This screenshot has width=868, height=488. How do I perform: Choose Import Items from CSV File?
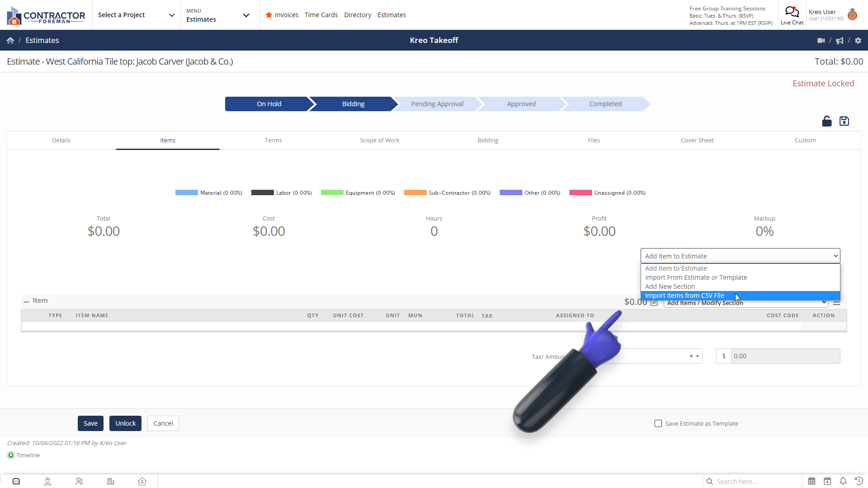740,296
